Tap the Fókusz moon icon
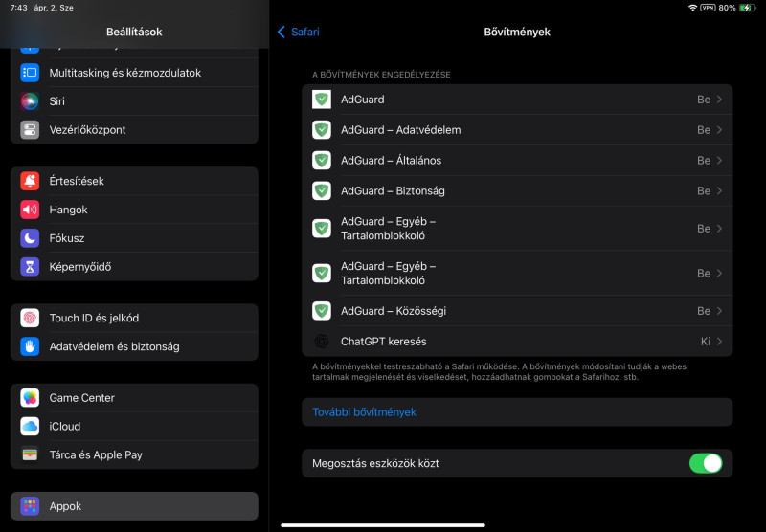 30,238
